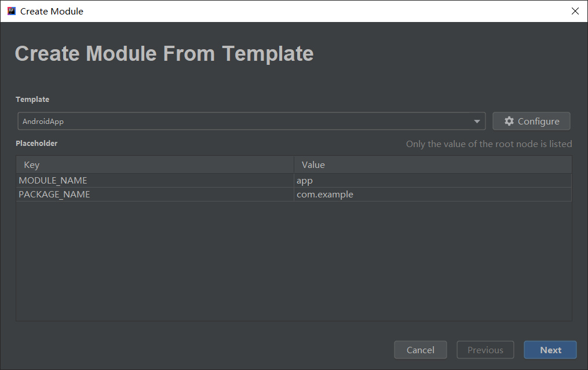Cancel the module creation
Screen dimensions: 588x370
tap(420, 350)
